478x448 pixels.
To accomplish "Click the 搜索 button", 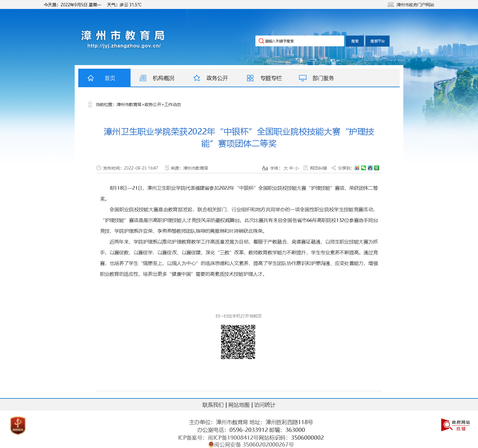I will click(x=355, y=41).
